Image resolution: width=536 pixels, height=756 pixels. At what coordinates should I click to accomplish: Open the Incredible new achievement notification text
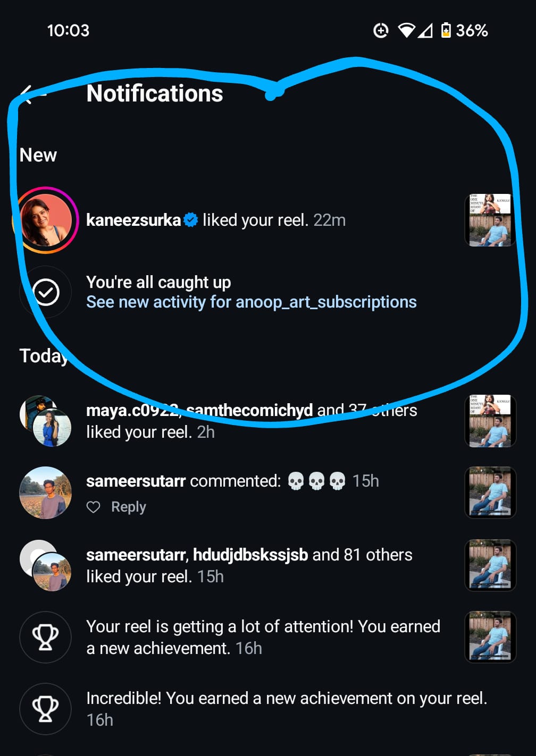286,699
